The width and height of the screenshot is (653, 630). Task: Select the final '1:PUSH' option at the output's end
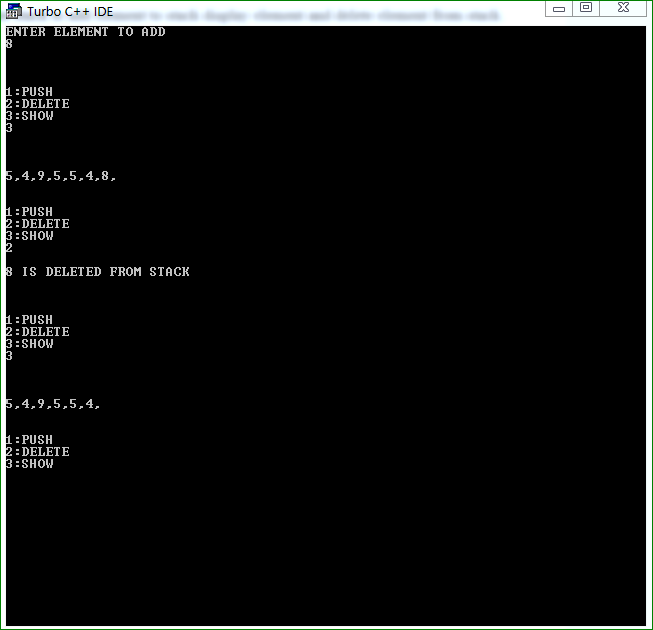coord(29,439)
